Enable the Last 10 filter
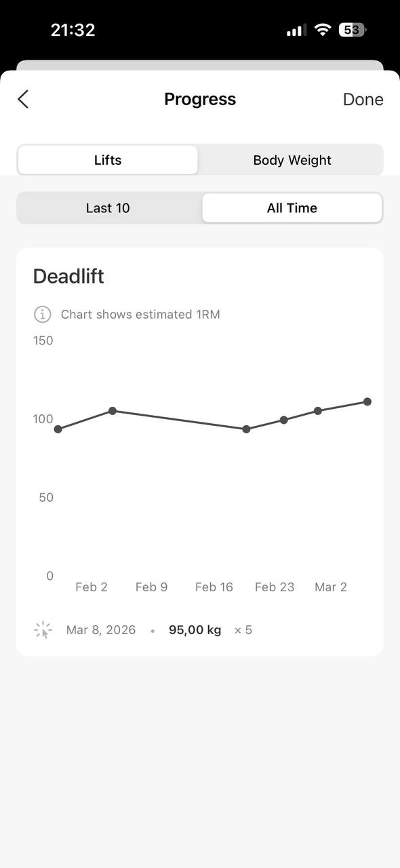This screenshot has height=868, width=400. coord(108,208)
